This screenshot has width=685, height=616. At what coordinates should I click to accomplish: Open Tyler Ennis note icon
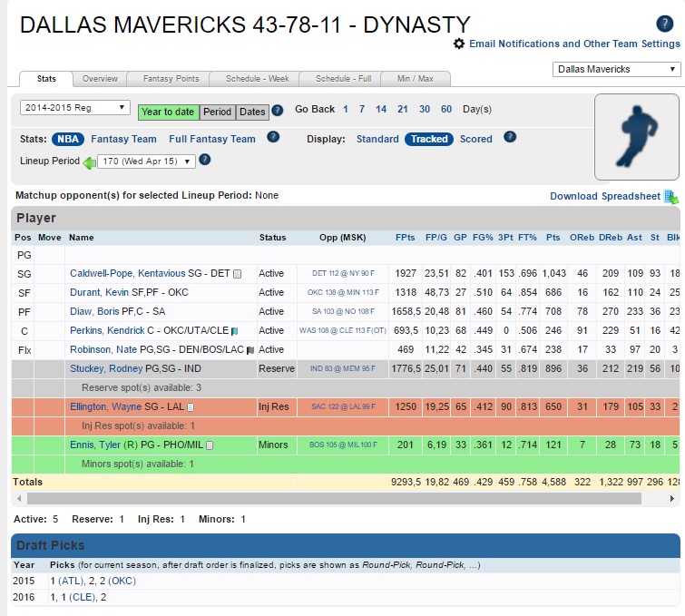pos(210,445)
